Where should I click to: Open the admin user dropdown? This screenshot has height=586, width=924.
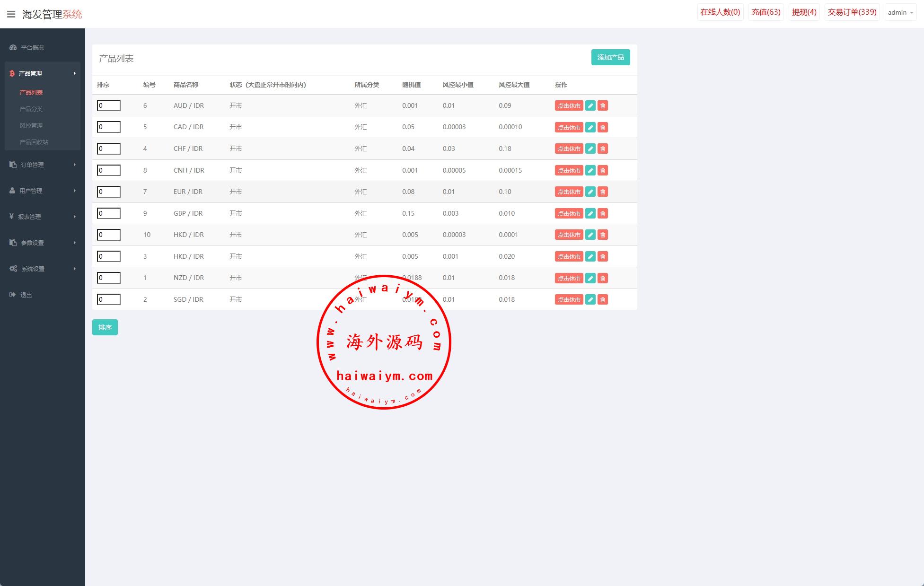tap(900, 13)
